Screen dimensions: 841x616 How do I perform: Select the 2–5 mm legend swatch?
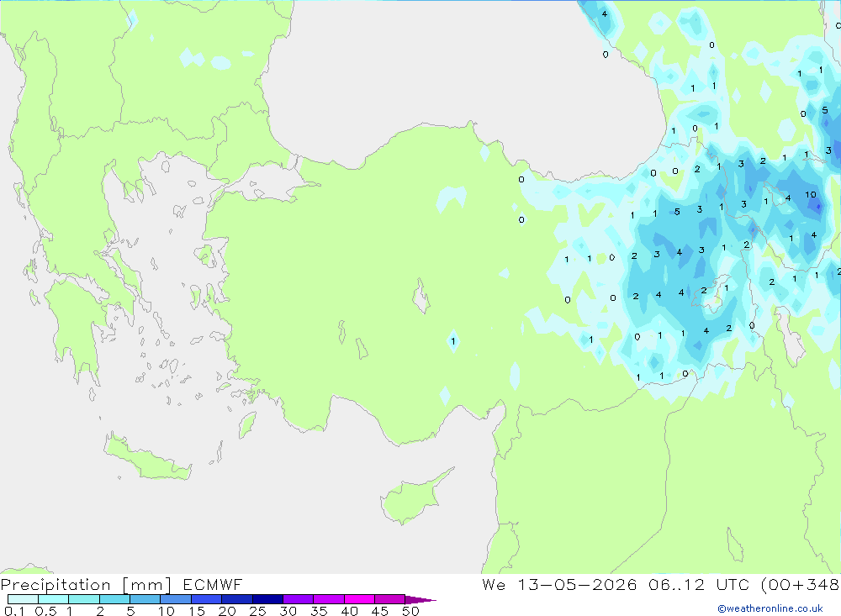click(114, 599)
